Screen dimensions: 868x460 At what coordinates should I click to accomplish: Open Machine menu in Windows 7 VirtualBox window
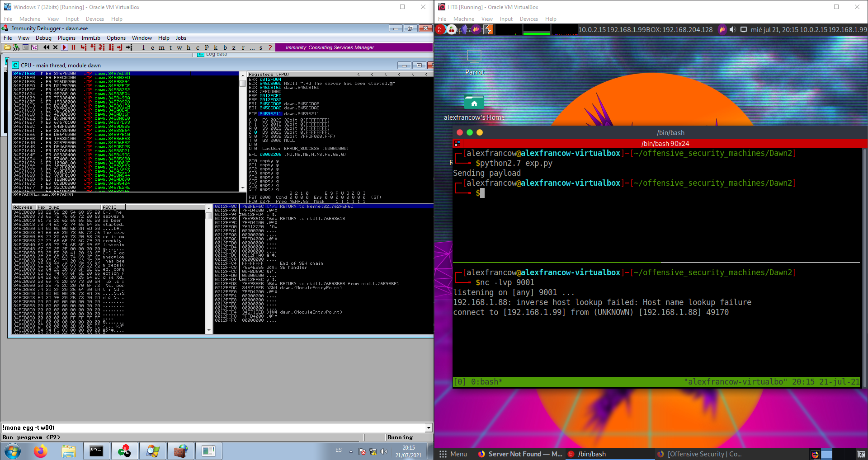(x=30, y=19)
